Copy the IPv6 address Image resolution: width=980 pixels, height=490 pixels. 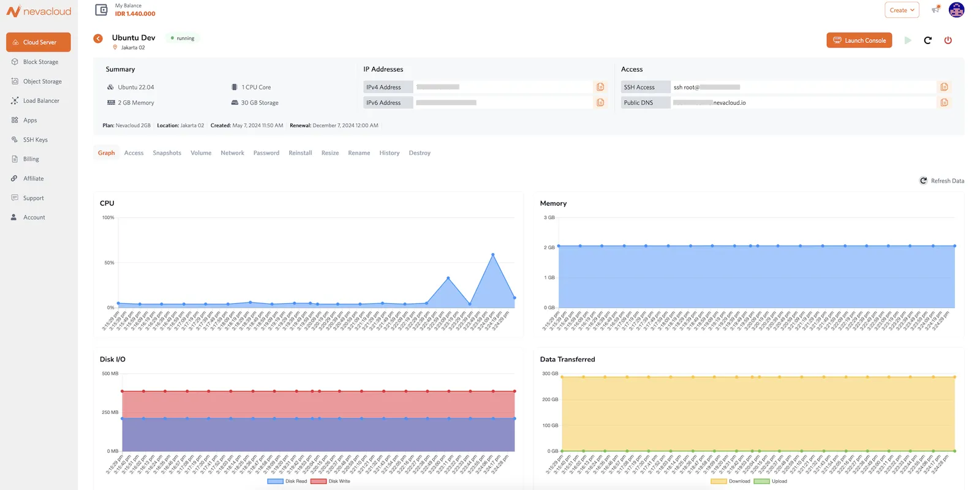click(x=600, y=102)
